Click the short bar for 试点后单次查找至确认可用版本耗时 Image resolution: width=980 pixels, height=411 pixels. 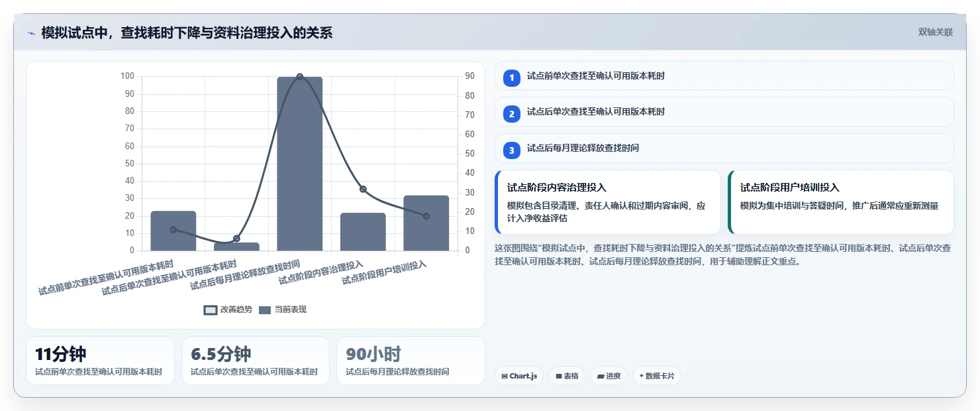click(x=236, y=247)
